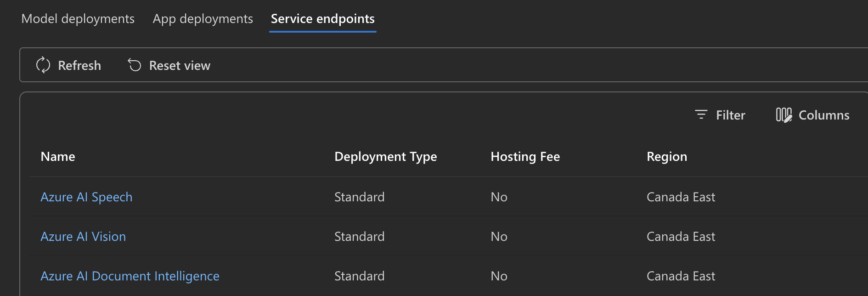The image size is (868, 296).
Task: Click Canada East in the Document Intelligence row
Action: (x=681, y=276)
